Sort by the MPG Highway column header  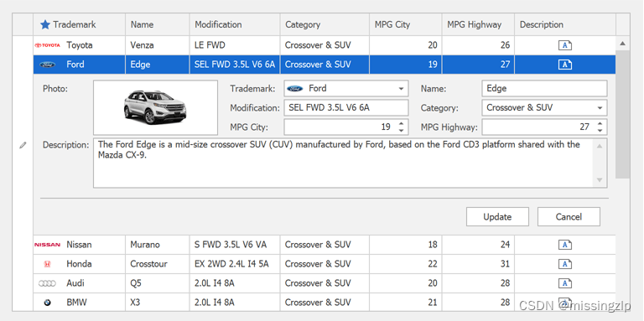pos(478,24)
